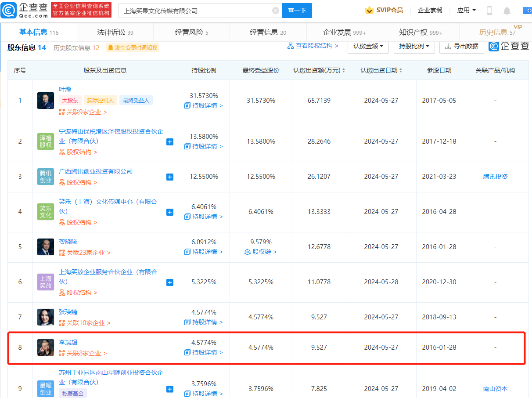Sort by 认缴出资日期 column arrows
532x398 pixels.
pyautogui.click(x=401, y=70)
